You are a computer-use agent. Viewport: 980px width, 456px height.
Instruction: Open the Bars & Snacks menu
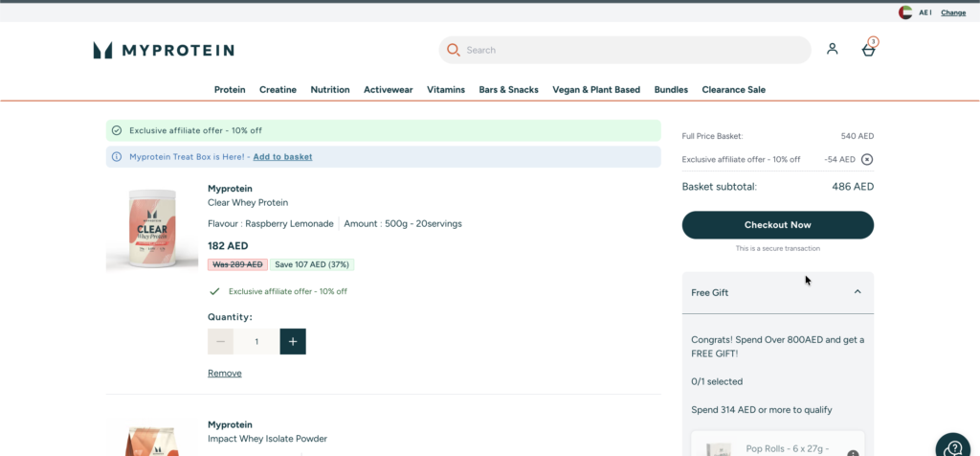click(509, 90)
